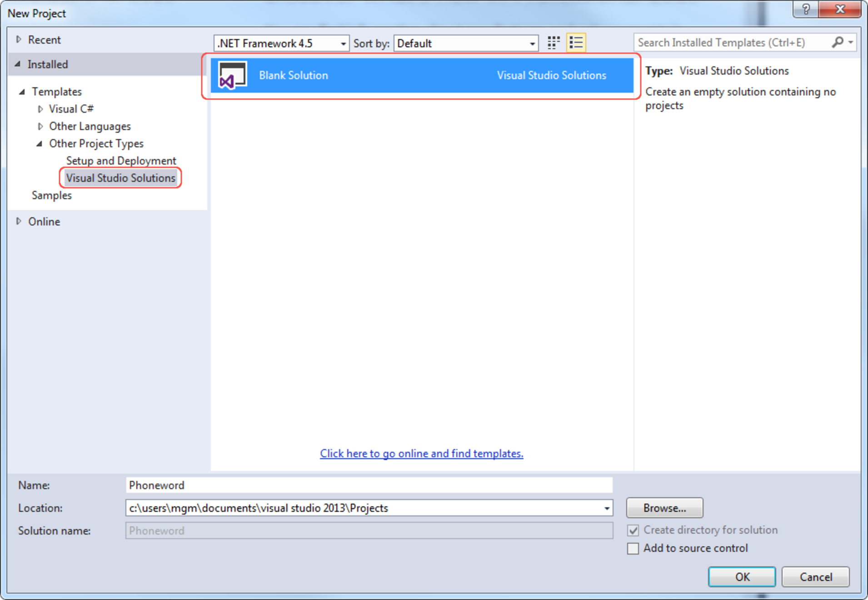Expand the Recent section

coord(19,40)
